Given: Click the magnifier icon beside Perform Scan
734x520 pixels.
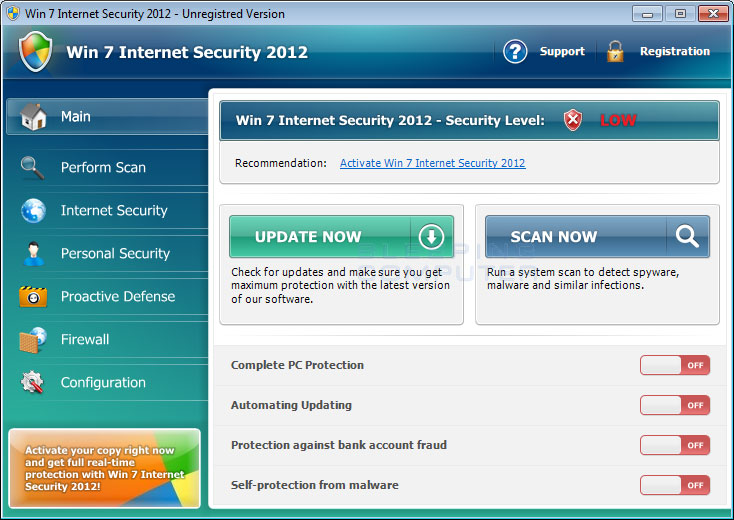Looking at the screenshot, I should pyautogui.click(x=32, y=168).
